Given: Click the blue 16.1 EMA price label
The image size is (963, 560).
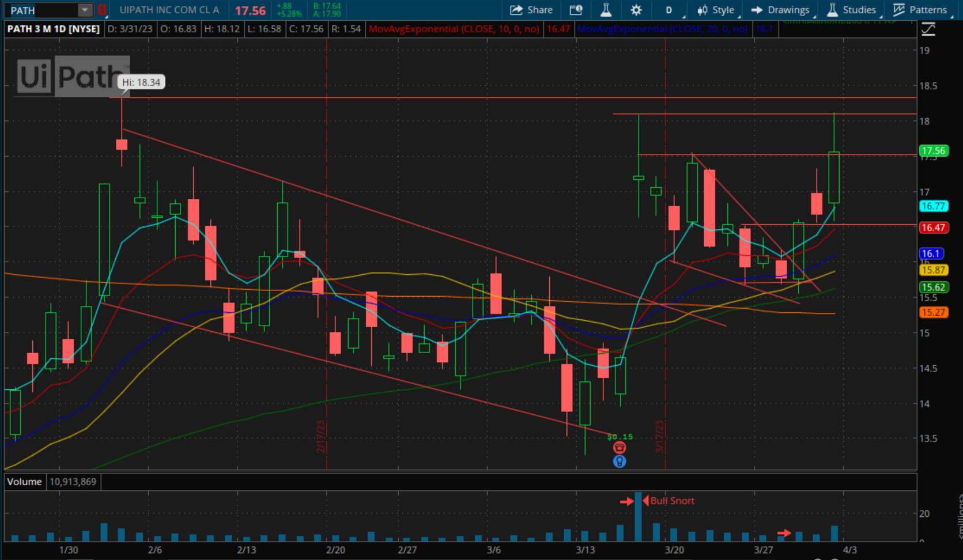Looking at the screenshot, I should [x=931, y=253].
